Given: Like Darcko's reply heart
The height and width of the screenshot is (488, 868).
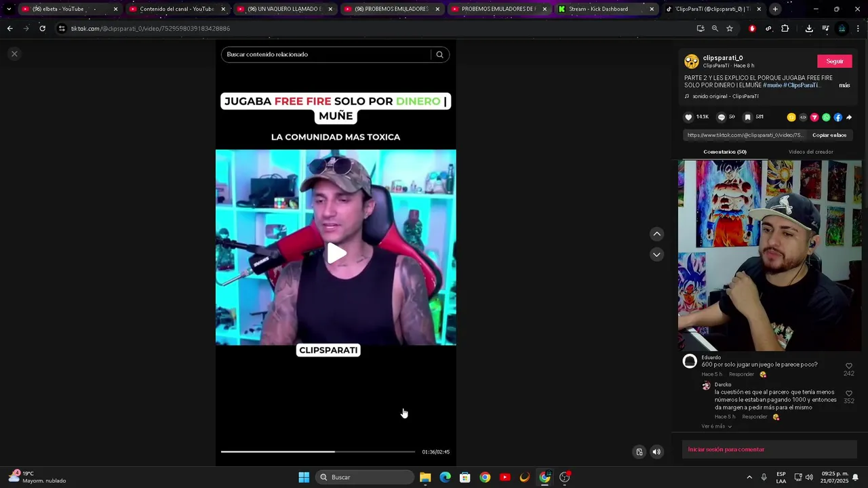Looking at the screenshot, I should (848, 393).
